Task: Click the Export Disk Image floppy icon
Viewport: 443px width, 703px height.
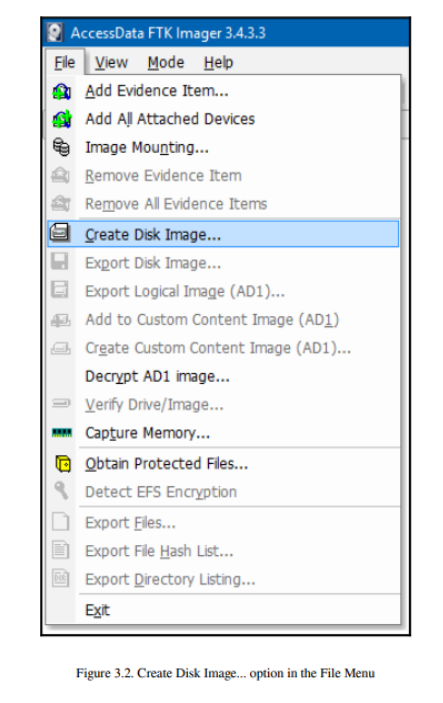Action: pos(60,262)
